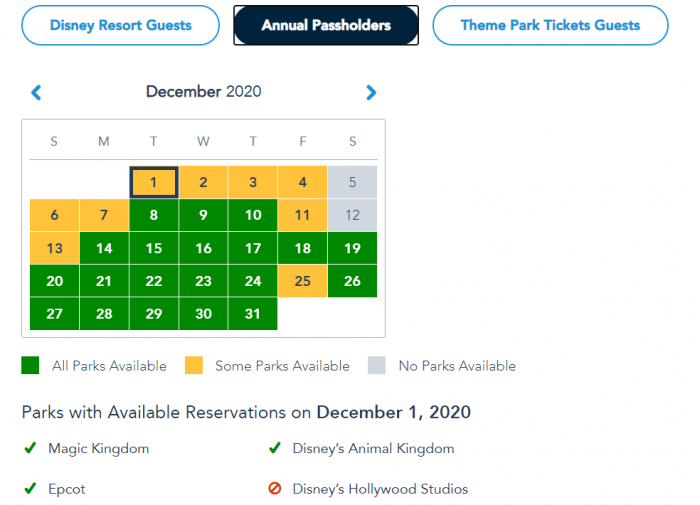The width and height of the screenshot is (700, 505).
Task: Open Theme Park Tickets Guests tab
Action: [x=550, y=25]
